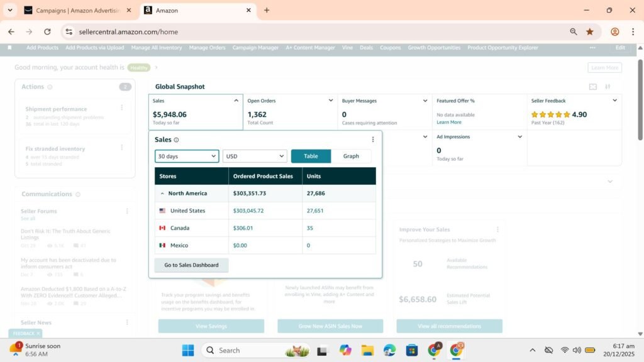Click the Communications info icon
644x362 pixels.
point(78,194)
